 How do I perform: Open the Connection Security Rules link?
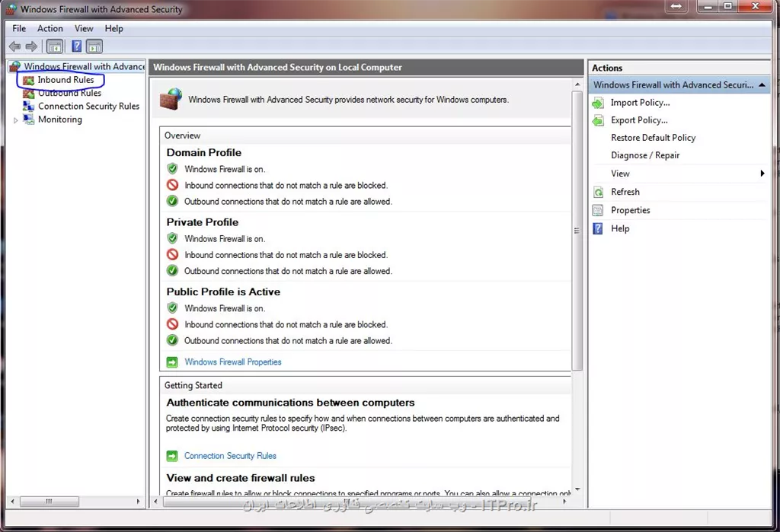click(x=230, y=456)
